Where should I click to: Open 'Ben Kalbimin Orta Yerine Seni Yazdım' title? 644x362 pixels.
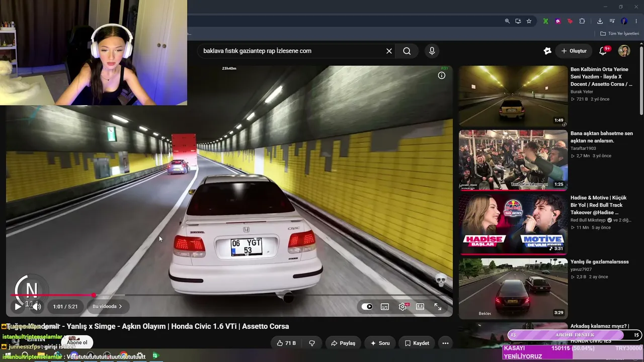(x=601, y=76)
